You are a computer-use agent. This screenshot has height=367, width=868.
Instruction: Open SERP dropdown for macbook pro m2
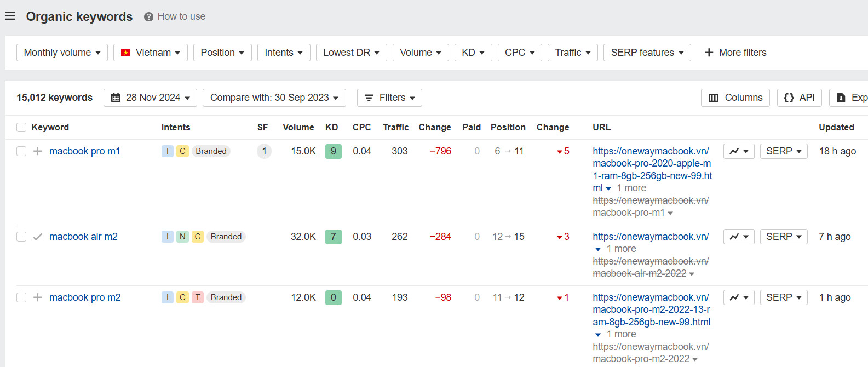coord(784,297)
